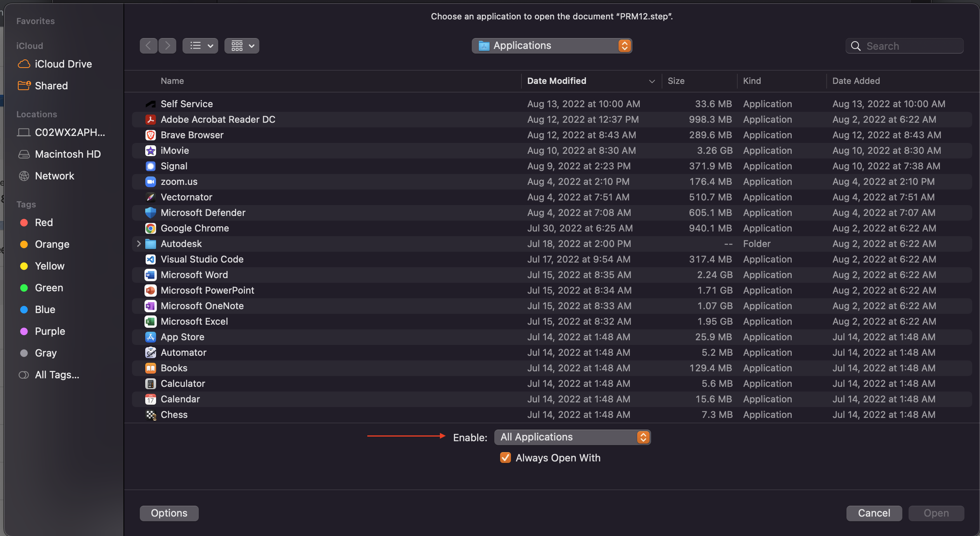
Task: Open the Applications folder location popup
Action: [x=551, y=46]
